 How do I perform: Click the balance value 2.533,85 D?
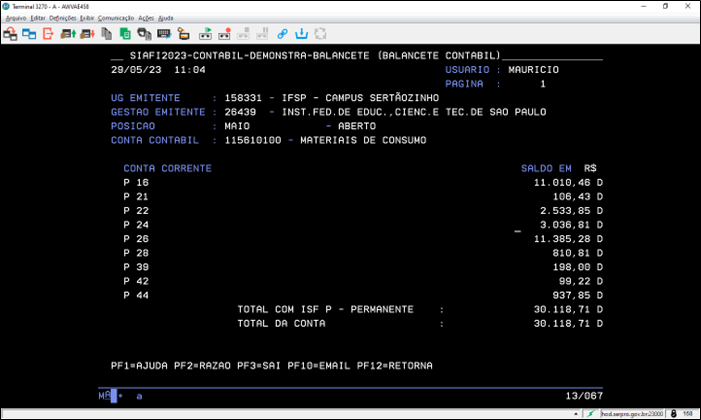571,211
